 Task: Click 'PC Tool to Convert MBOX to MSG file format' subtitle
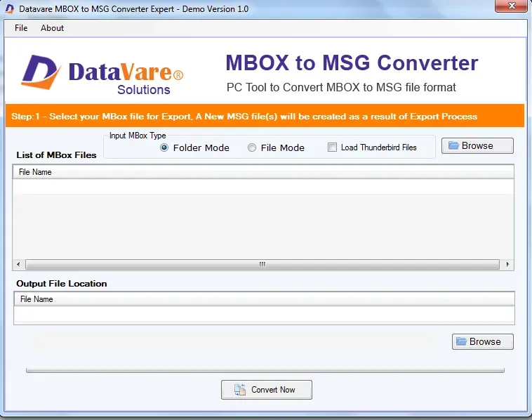pyautogui.click(x=341, y=87)
